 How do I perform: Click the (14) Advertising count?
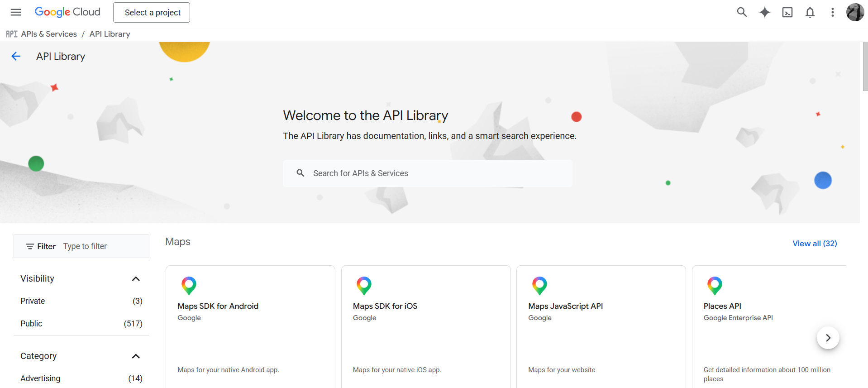(135, 378)
